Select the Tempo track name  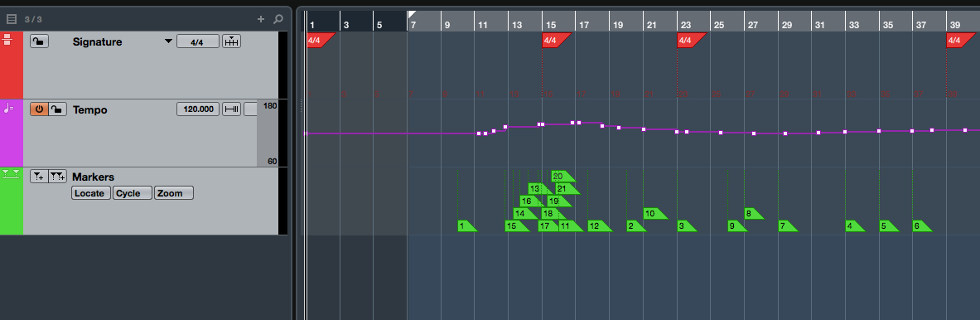tap(90, 109)
